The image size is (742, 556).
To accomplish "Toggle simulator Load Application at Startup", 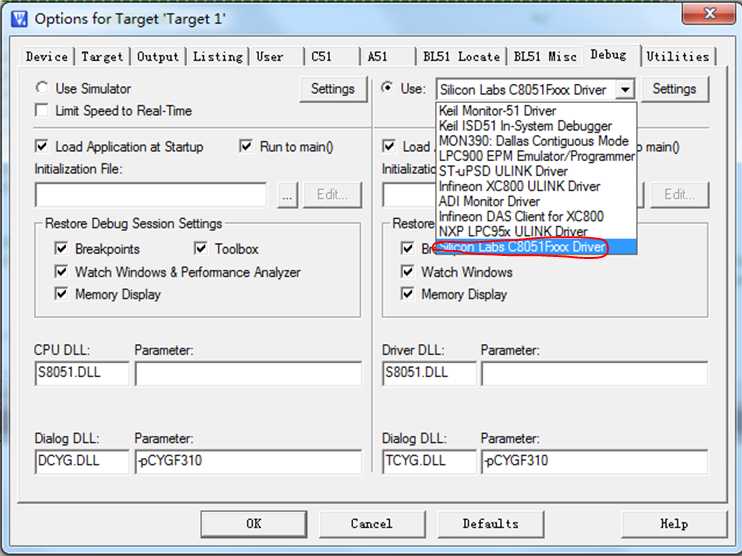I will pyautogui.click(x=42, y=146).
